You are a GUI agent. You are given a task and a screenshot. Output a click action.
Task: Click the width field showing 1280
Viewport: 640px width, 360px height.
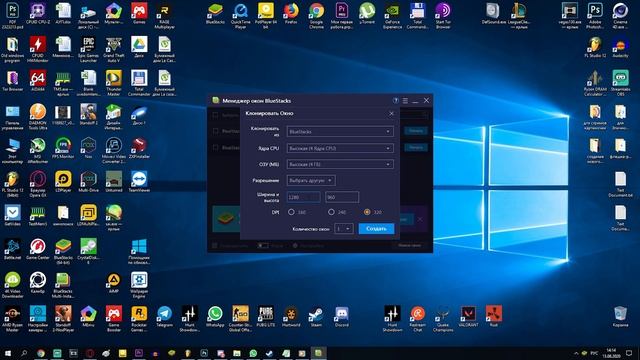[303, 197]
